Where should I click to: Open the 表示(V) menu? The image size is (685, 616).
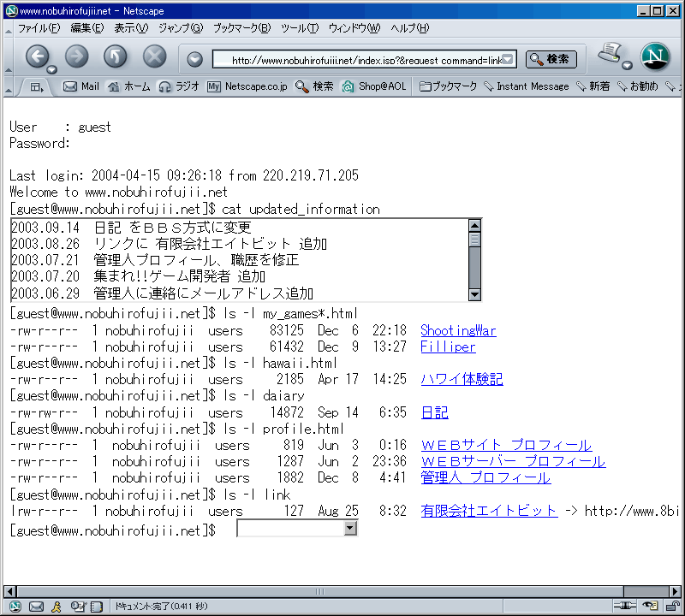(x=131, y=28)
